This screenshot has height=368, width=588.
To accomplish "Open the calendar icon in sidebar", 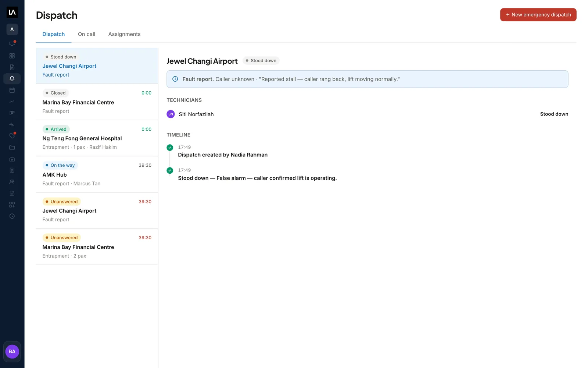I will 12,90.
